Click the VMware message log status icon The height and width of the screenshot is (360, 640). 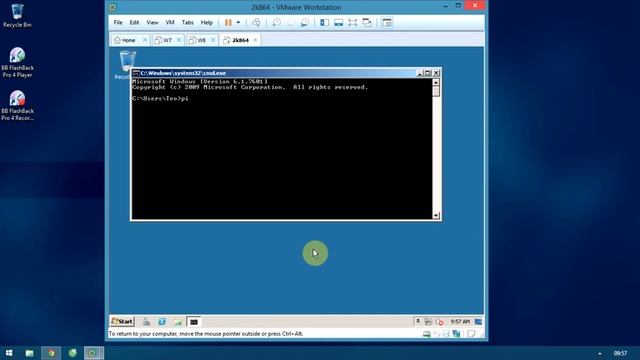pos(471,334)
